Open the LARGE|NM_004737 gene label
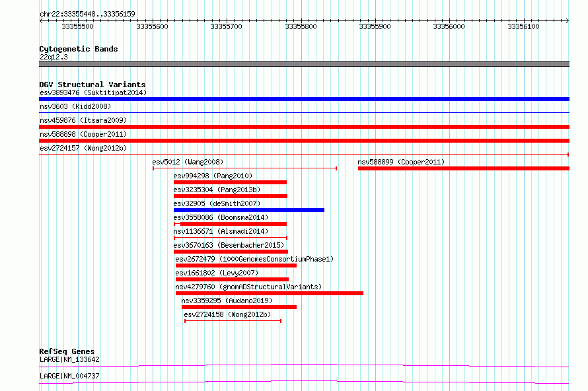Viewport: 588px width, 391px height. [x=69, y=376]
